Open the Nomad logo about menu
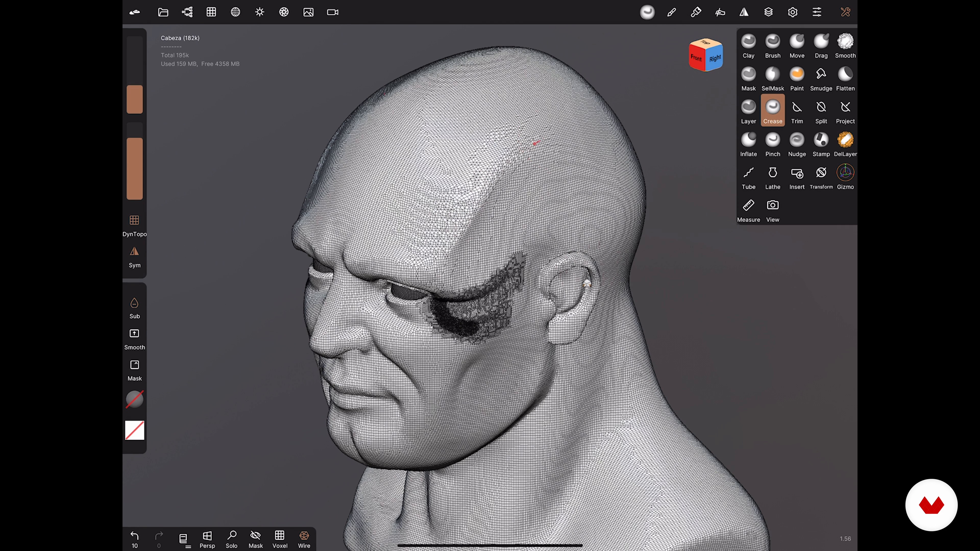 [x=135, y=12]
